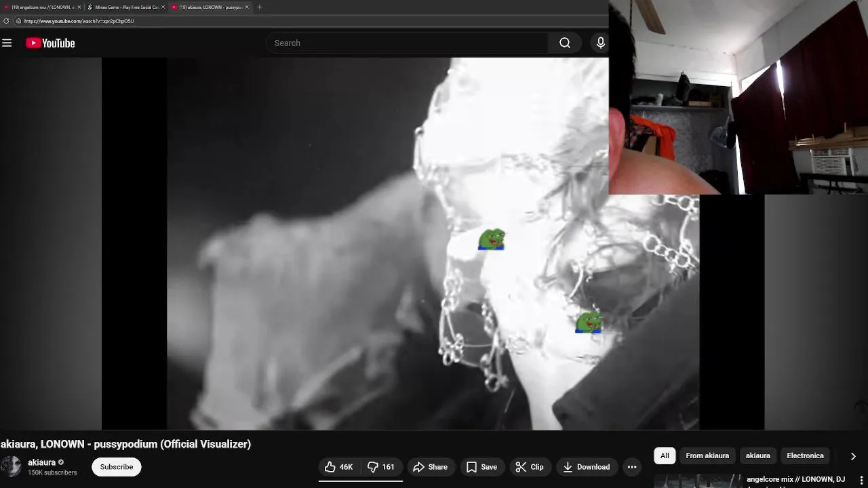Start voice search with microphone icon
The height and width of the screenshot is (488, 868).
click(600, 43)
